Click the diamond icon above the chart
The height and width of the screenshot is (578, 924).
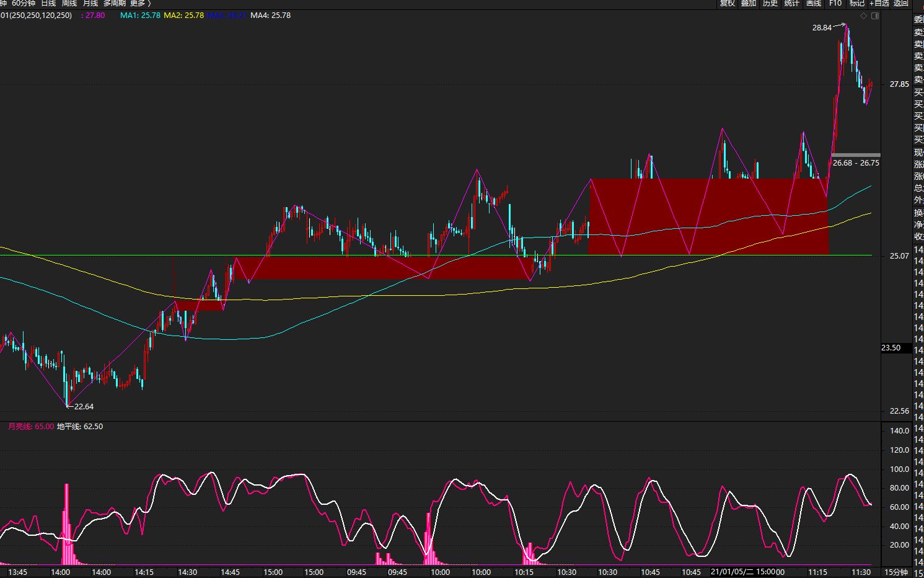pos(864,16)
